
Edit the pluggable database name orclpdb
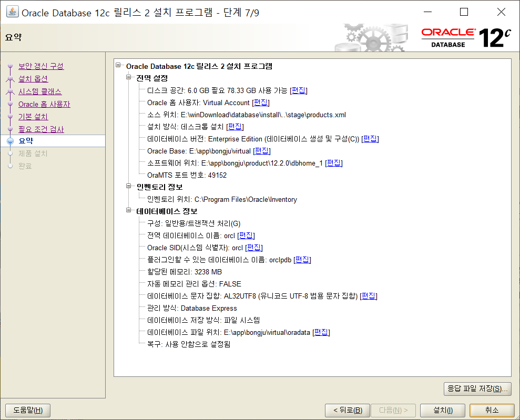point(302,260)
